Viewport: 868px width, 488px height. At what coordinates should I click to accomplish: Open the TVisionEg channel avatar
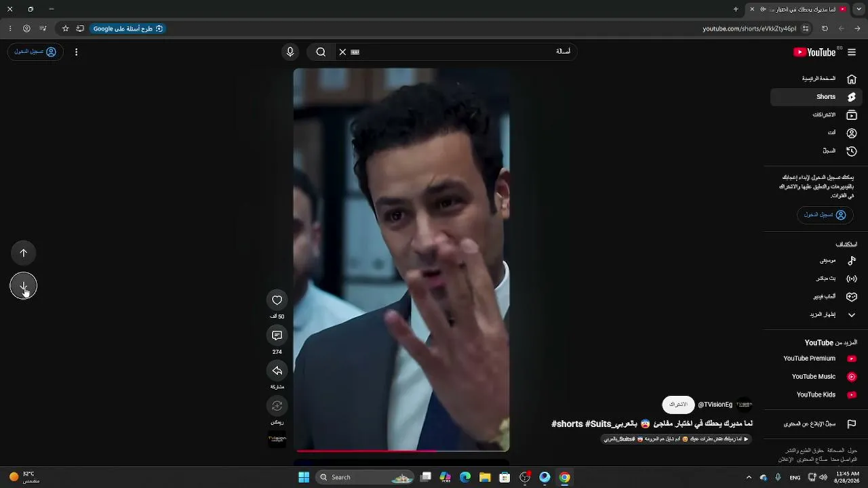point(744,405)
